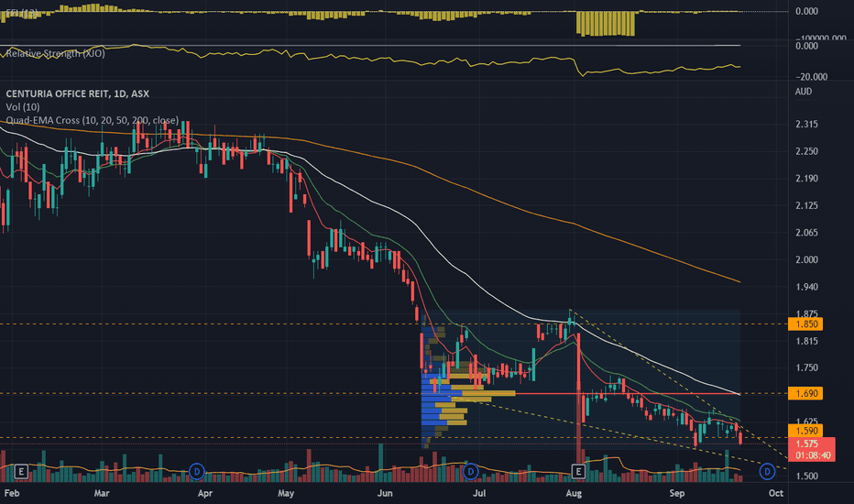The height and width of the screenshot is (504, 854).
Task: Click the 2.315 price scale value
Action: coord(806,125)
